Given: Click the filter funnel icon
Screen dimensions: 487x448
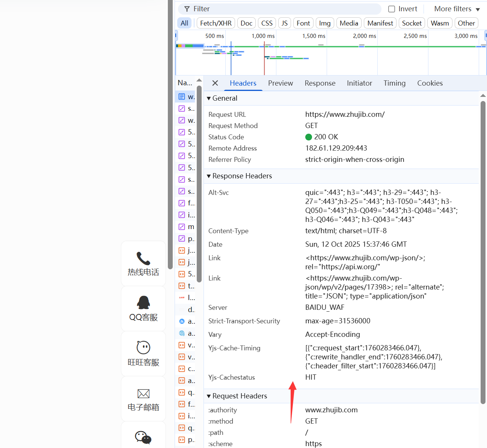Looking at the screenshot, I should 187,9.
